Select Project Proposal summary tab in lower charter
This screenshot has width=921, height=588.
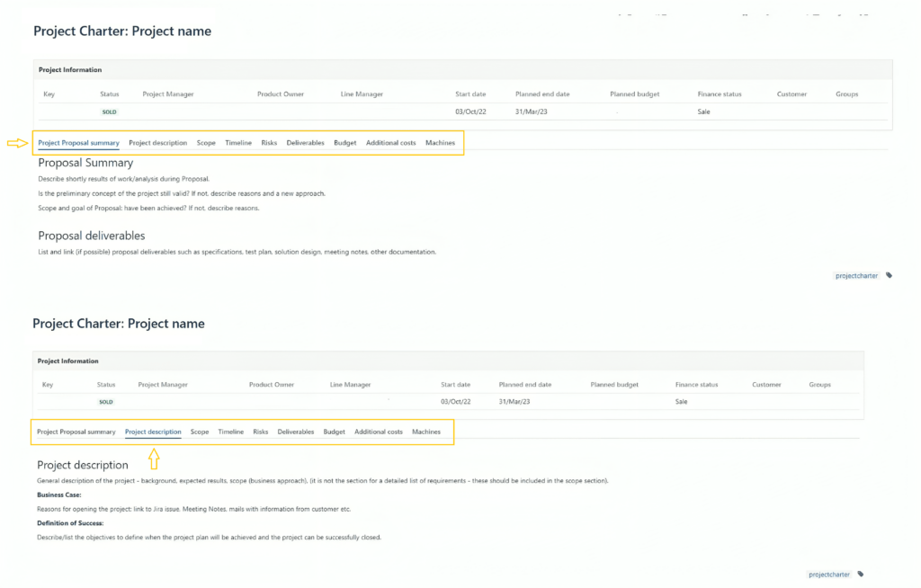click(x=76, y=432)
